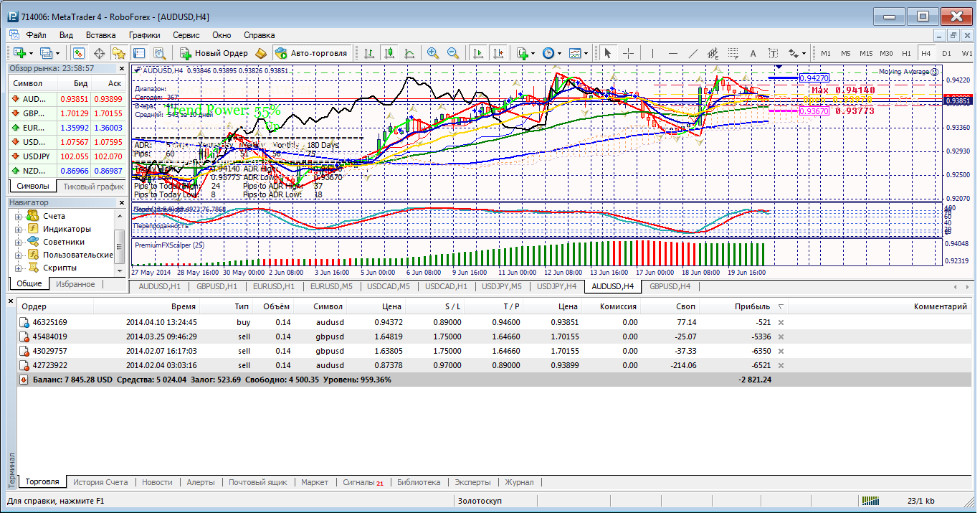Open the История Счета terminal tab
The image size is (980, 513).
(x=100, y=482)
